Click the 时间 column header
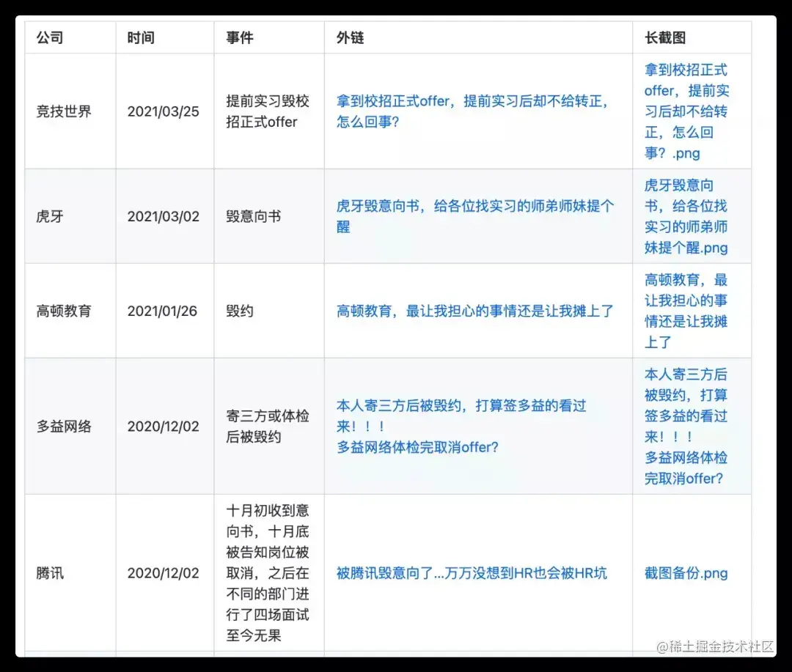This screenshot has width=792, height=672. coord(141,37)
